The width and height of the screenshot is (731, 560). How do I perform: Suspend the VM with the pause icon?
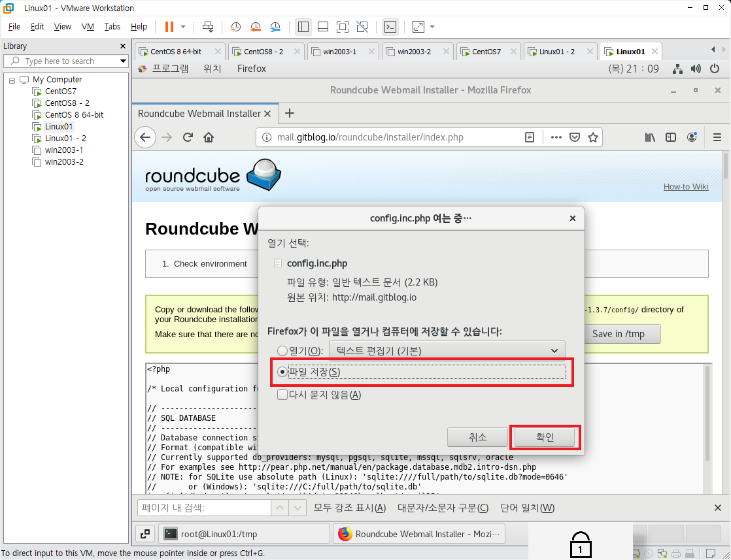tap(169, 27)
